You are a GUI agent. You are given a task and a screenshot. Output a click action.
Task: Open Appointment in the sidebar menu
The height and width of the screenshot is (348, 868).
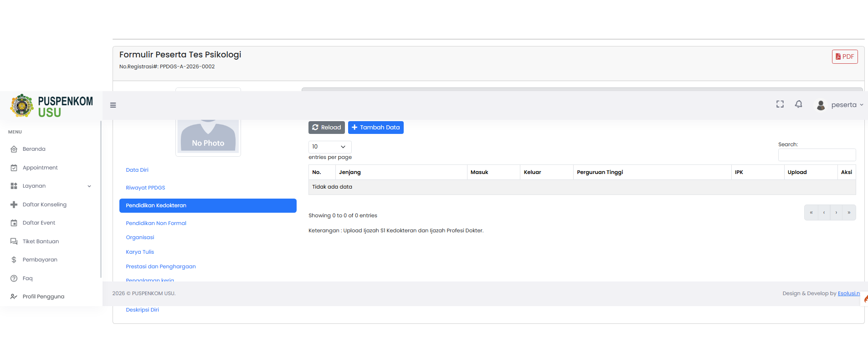point(40,168)
